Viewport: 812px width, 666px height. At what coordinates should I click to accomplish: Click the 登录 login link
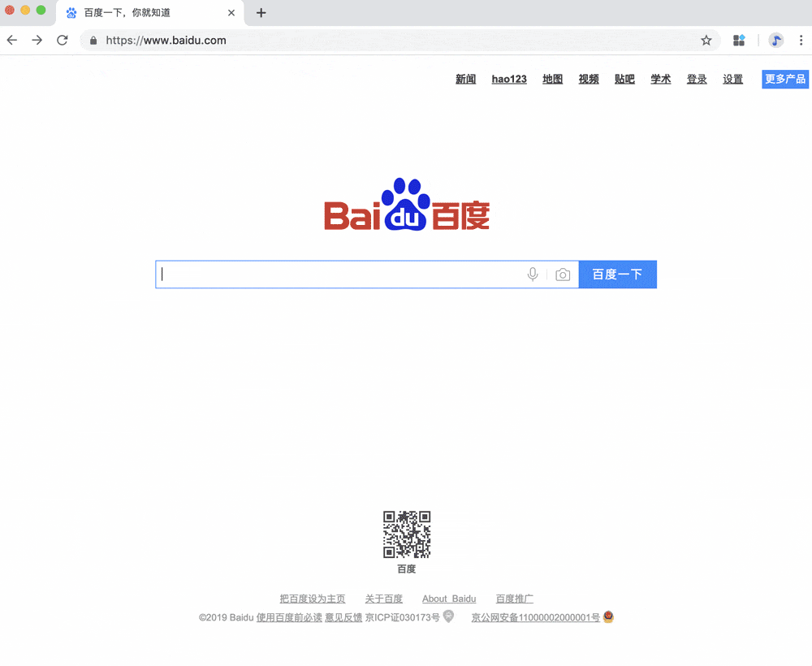[x=697, y=80]
